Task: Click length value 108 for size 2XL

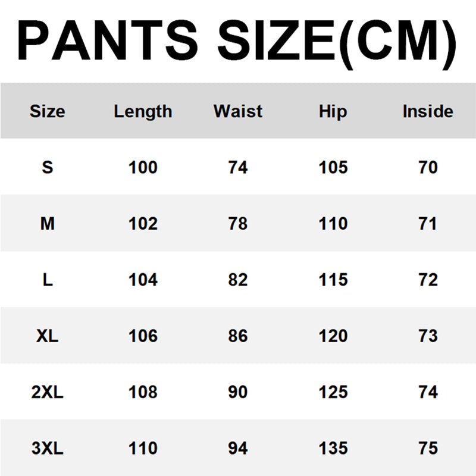Action: click(143, 392)
